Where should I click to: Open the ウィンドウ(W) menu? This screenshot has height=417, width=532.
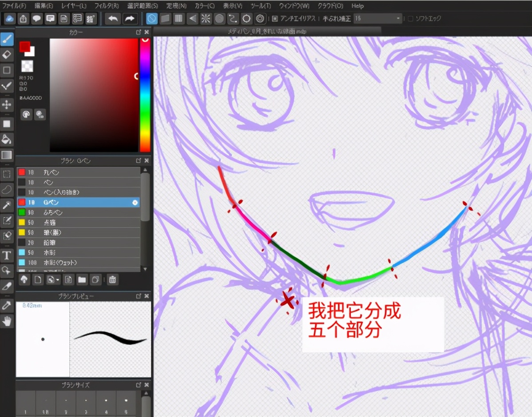point(294,6)
